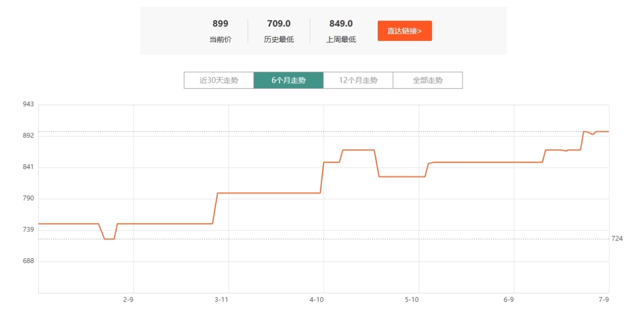
Task: Select the 6个月走势 tab
Action: [x=289, y=81]
